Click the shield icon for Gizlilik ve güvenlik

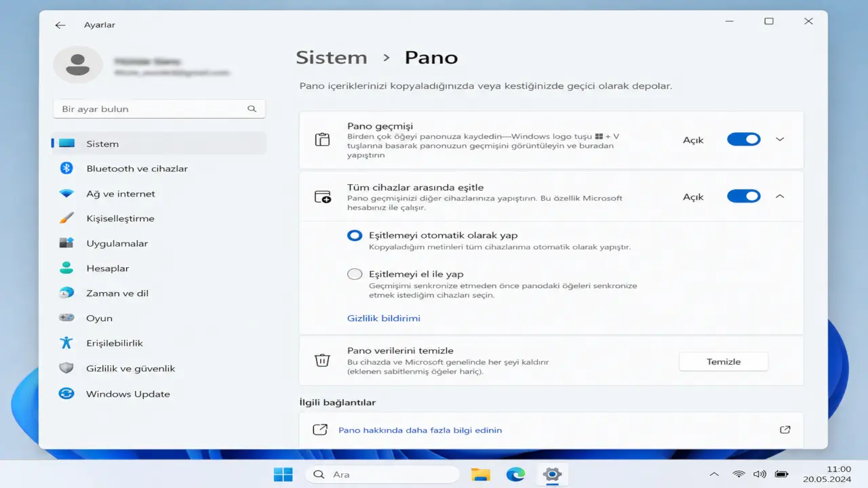click(66, 368)
